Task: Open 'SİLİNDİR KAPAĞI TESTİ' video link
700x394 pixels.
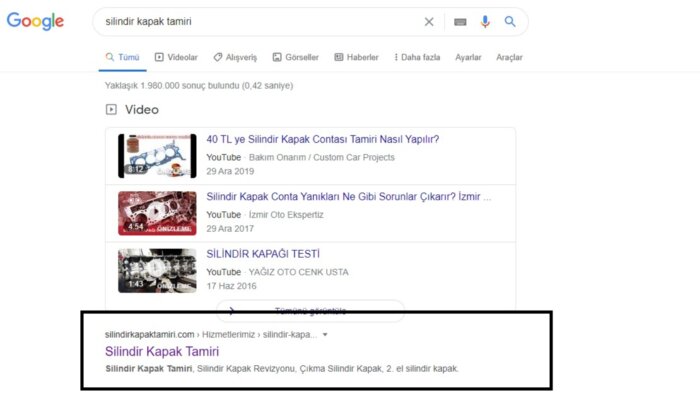Action: pos(263,254)
